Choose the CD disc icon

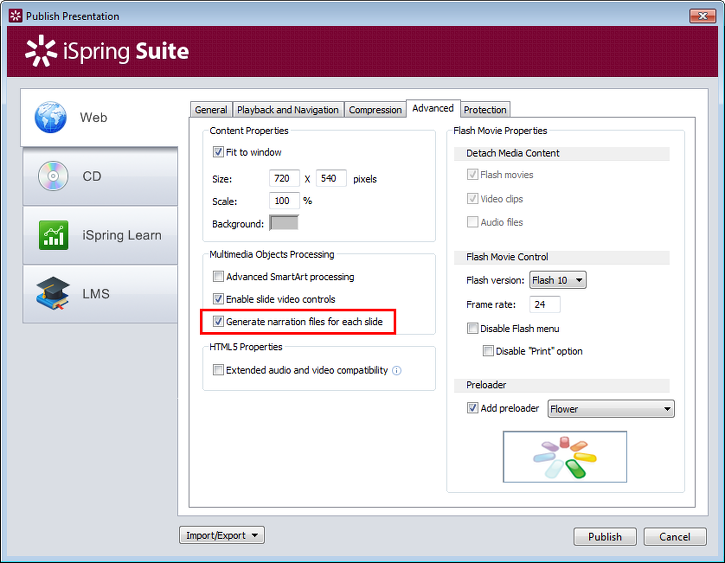[x=53, y=176]
